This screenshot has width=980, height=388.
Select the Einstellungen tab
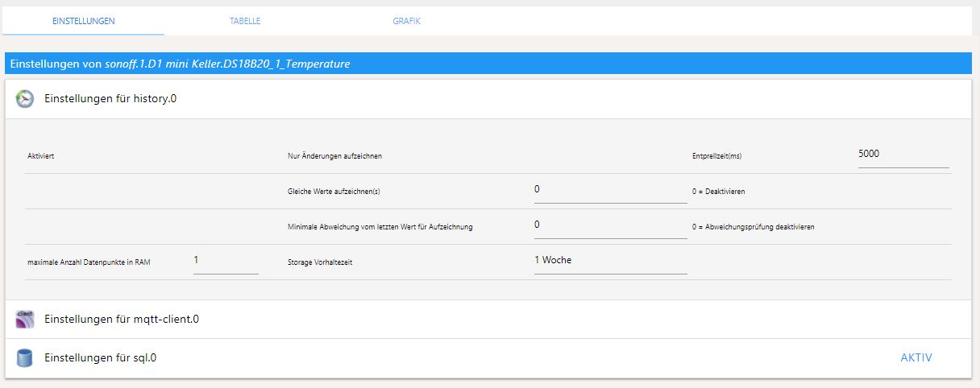[84, 21]
